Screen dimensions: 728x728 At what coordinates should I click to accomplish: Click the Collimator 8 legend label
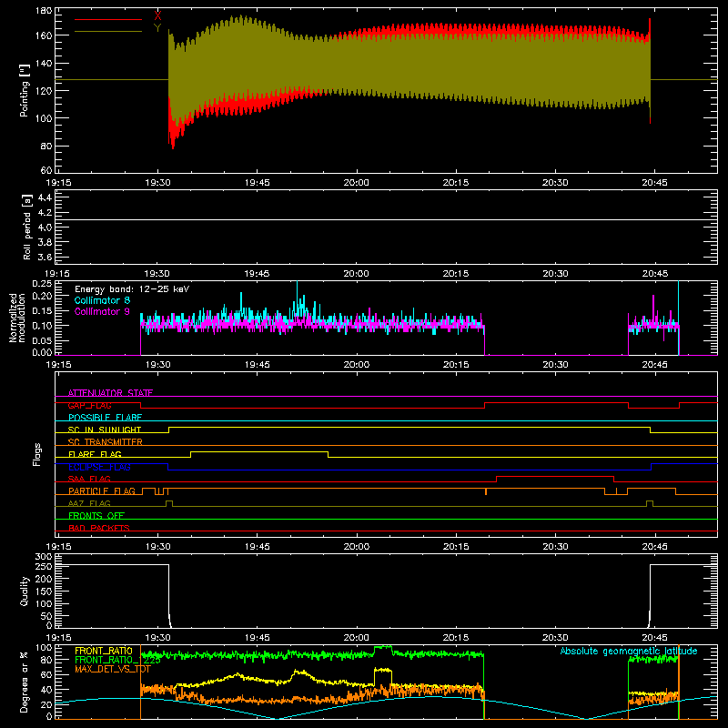pyautogui.click(x=102, y=300)
